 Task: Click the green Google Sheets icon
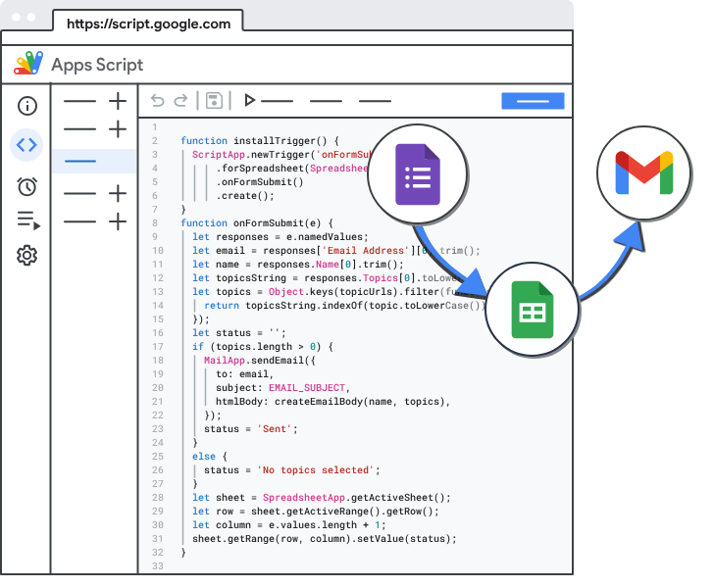[531, 304]
